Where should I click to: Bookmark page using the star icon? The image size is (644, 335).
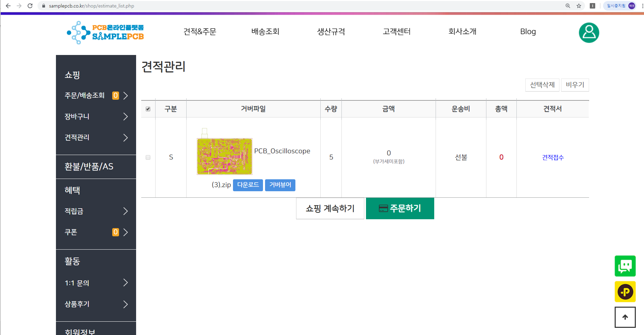pyautogui.click(x=579, y=6)
